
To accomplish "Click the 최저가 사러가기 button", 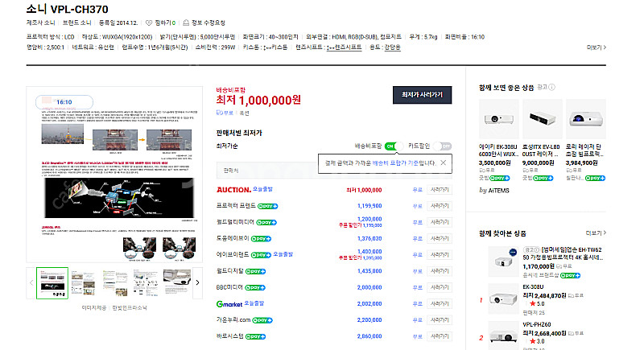I will (422, 95).
